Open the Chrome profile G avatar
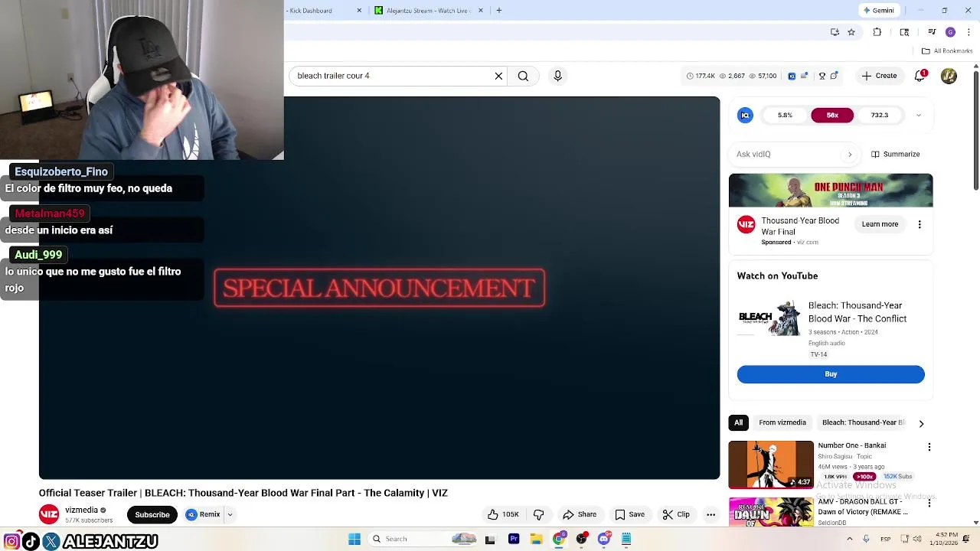The image size is (980, 551). 950,32
